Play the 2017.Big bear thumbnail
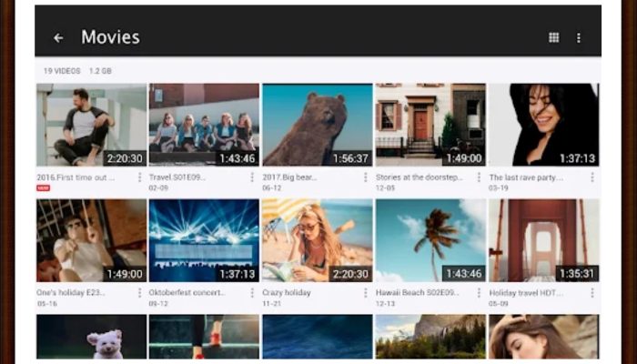 click(x=317, y=125)
